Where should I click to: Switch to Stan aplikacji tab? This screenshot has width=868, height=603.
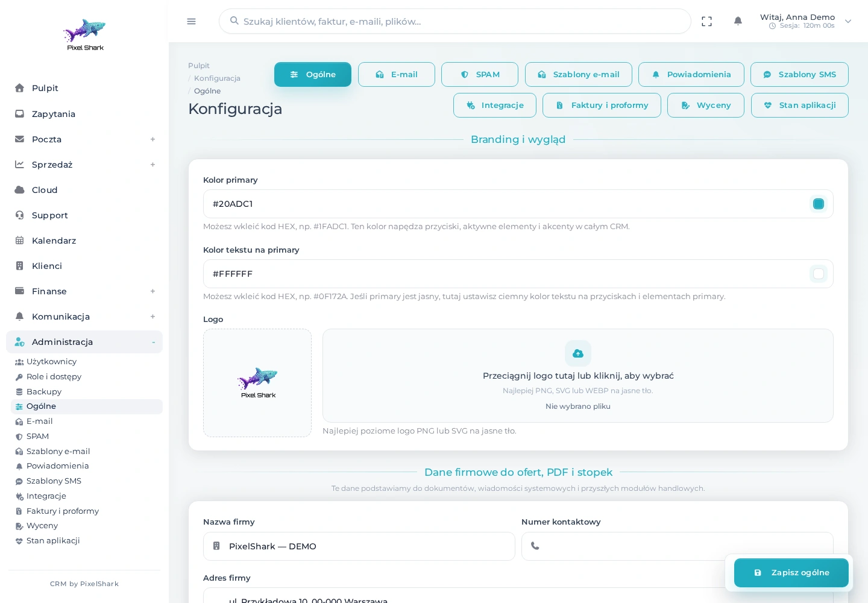coord(800,106)
